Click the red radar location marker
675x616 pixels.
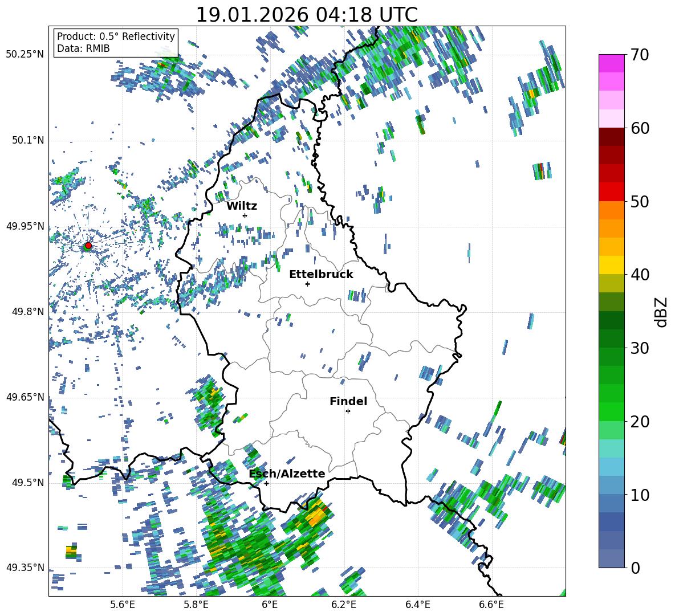point(88,246)
